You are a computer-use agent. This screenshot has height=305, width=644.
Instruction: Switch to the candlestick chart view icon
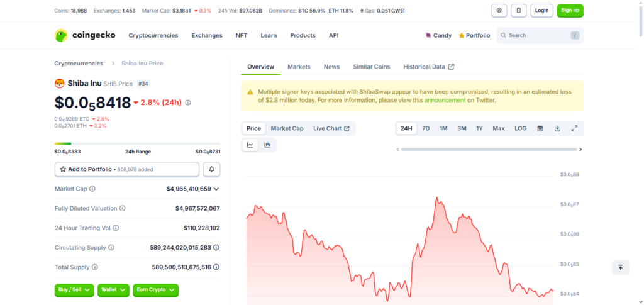coord(267,145)
